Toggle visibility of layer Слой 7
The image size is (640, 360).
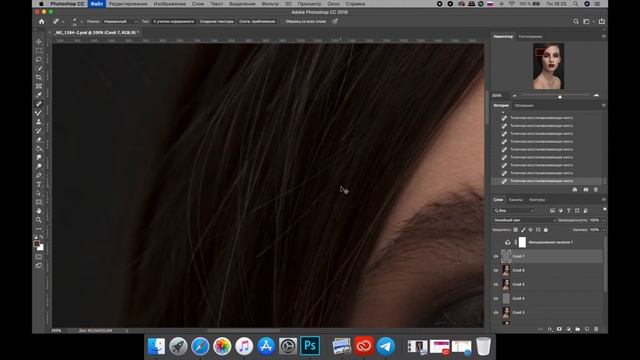point(496,257)
